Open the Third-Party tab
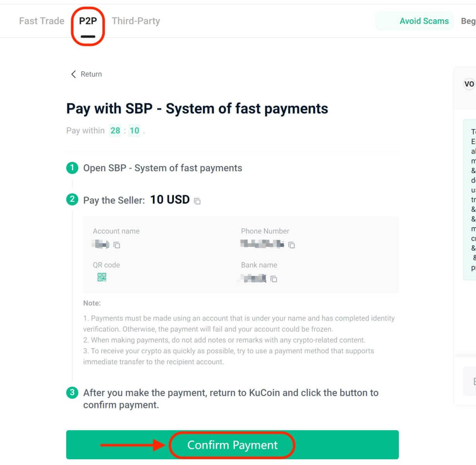Screen dimensions: 476x465 (x=136, y=21)
